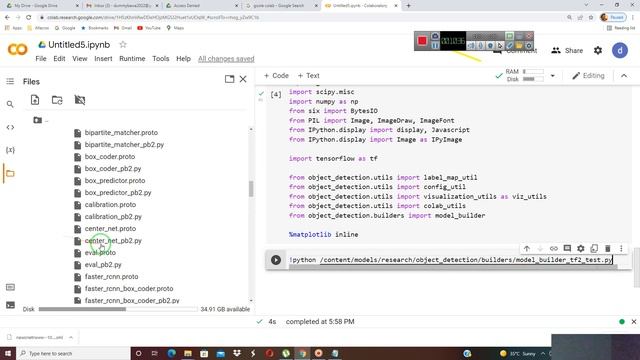
Task: Refresh the Files listing
Action: pyautogui.click(x=57, y=100)
